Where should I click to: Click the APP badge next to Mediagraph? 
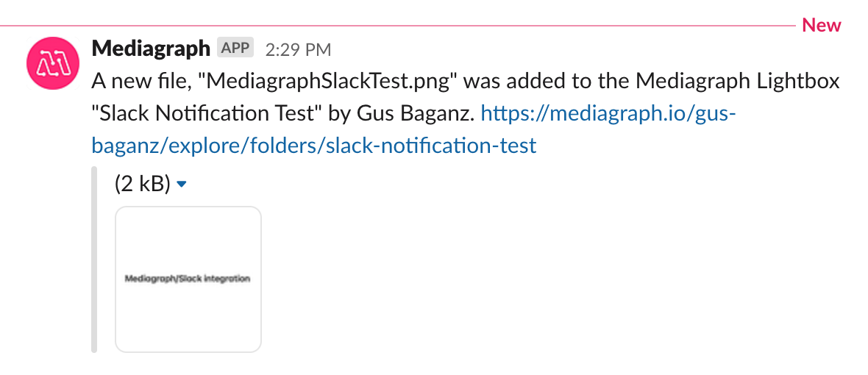pos(235,49)
